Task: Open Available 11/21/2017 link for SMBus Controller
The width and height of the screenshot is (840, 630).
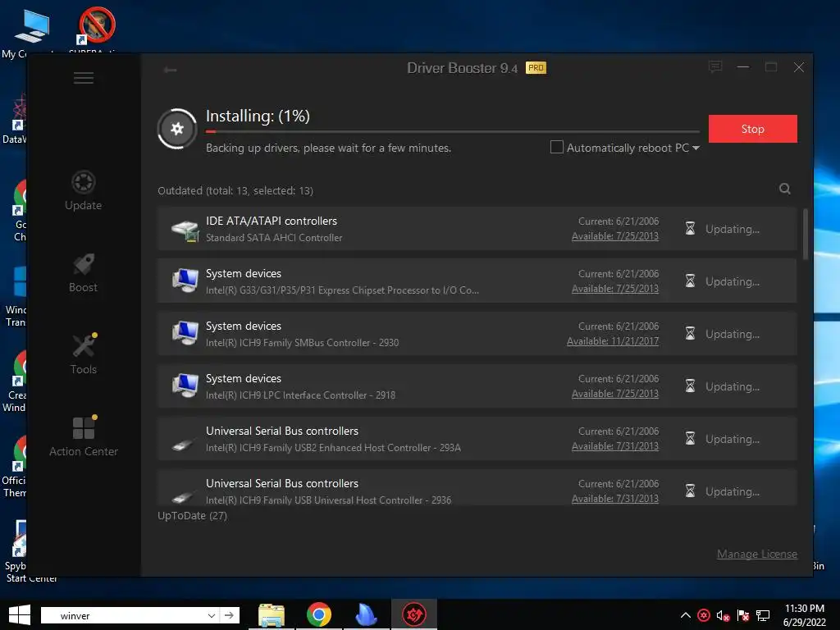Action: point(613,341)
